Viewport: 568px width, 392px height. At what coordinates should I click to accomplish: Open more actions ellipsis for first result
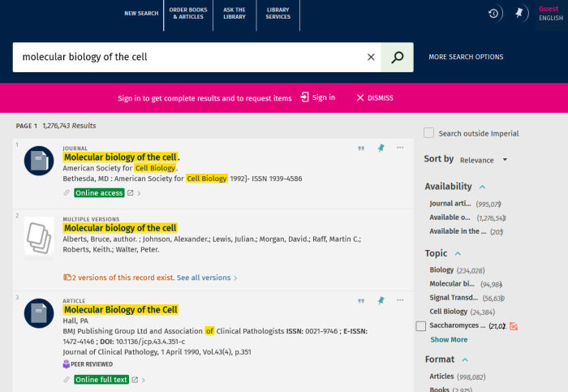click(x=400, y=148)
